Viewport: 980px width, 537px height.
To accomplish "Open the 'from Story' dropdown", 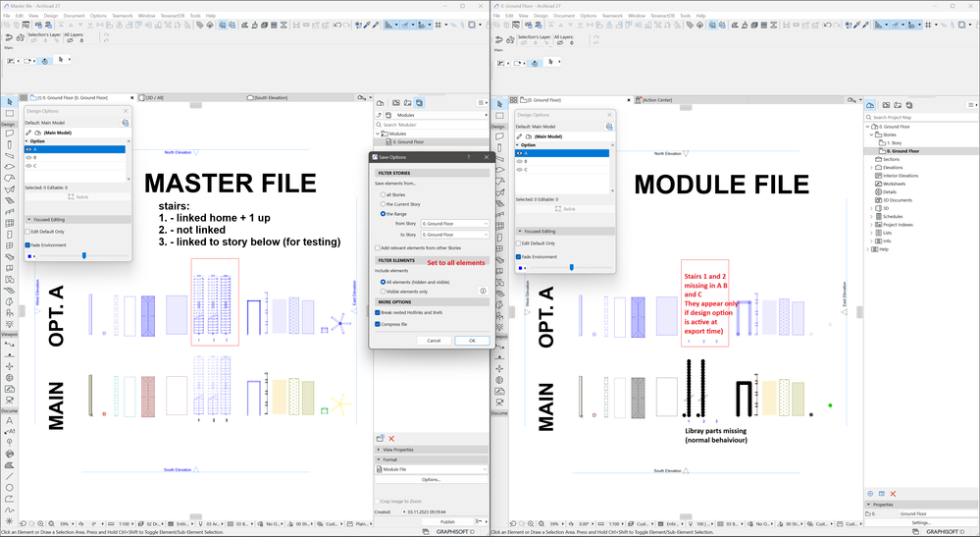I will pyautogui.click(x=455, y=223).
